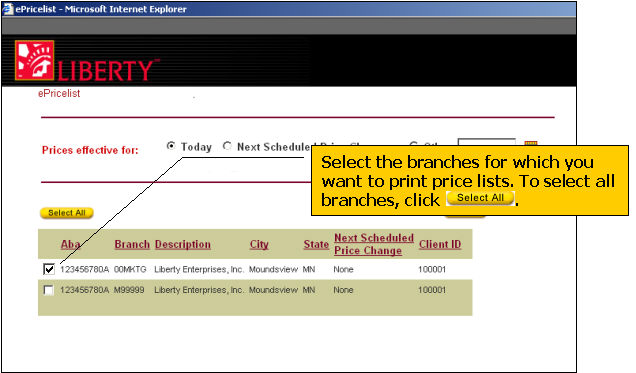Click the LIBERTY brand name text
Viewport: 636px width, 373px height.
coord(105,71)
